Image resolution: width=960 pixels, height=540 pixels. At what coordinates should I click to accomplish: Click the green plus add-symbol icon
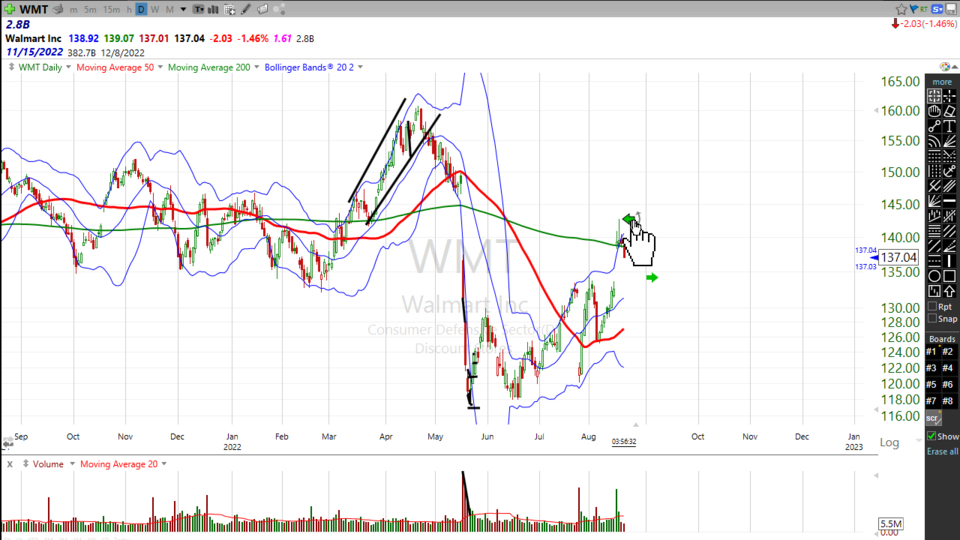9,9
